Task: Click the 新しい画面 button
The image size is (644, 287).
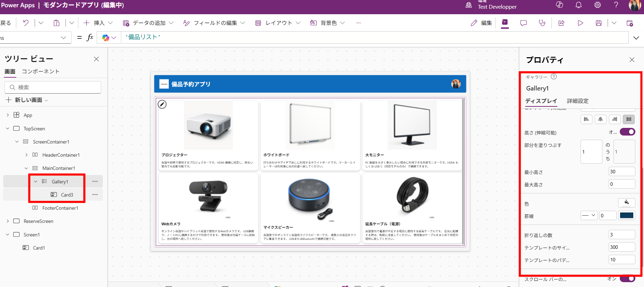Action: coord(27,100)
